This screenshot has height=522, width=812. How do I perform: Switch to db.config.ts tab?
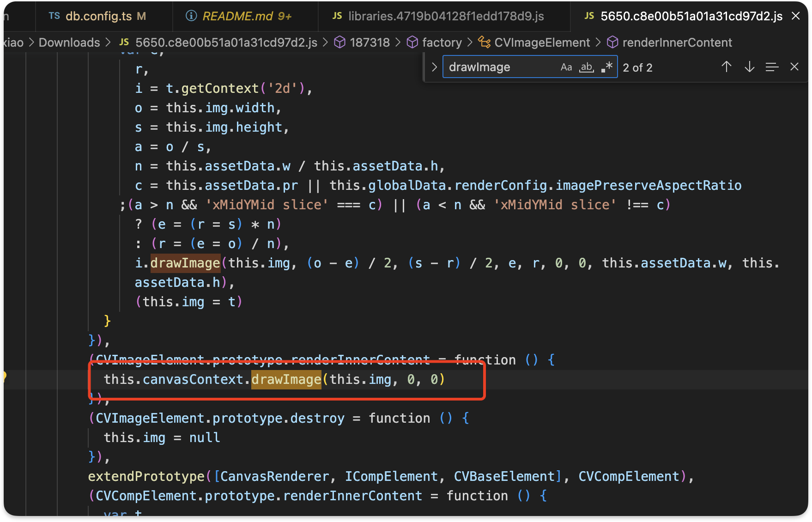pos(98,16)
